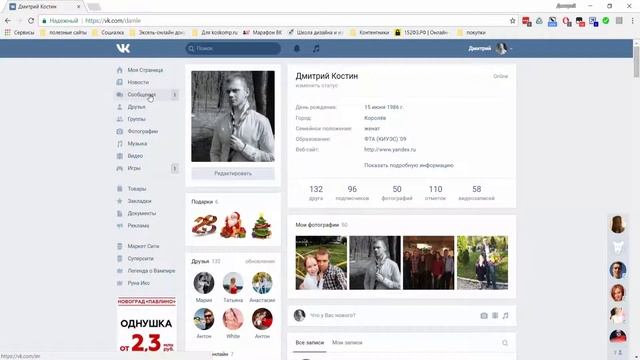Attach a photo with camera icon
This screenshot has height=360, width=640.
pos(484,316)
